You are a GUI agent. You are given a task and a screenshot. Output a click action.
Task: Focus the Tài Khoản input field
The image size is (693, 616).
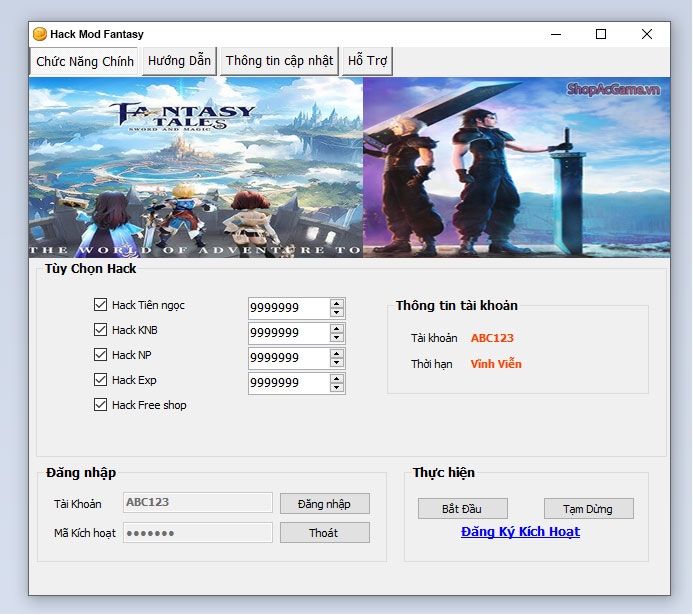click(198, 503)
